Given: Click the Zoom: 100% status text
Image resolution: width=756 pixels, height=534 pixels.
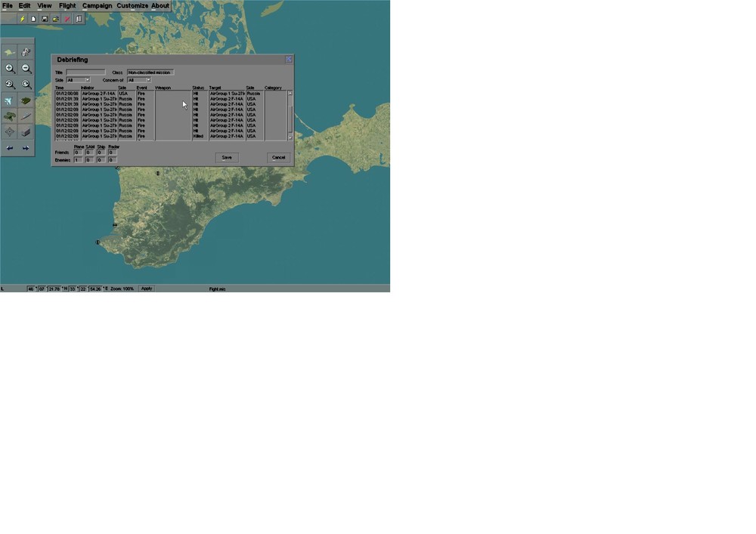Looking at the screenshot, I should 122,289.
